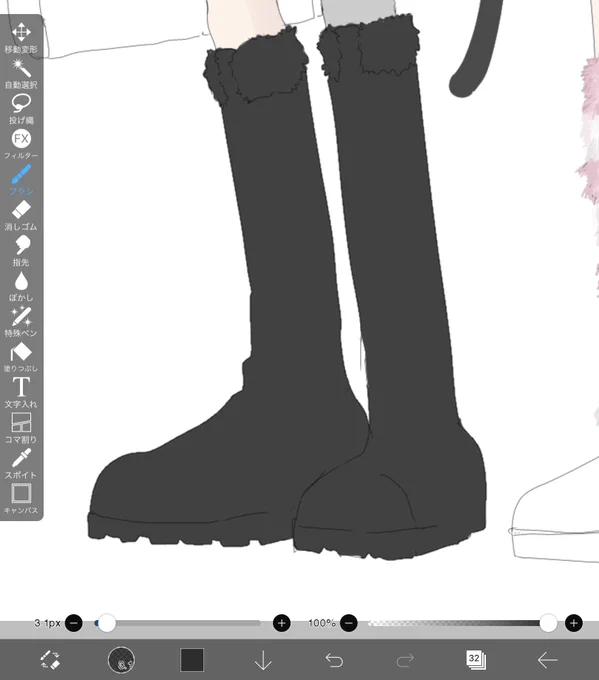This screenshot has width=599, height=680.
Task: Click the opacity slider handle
Action: (x=548, y=623)
